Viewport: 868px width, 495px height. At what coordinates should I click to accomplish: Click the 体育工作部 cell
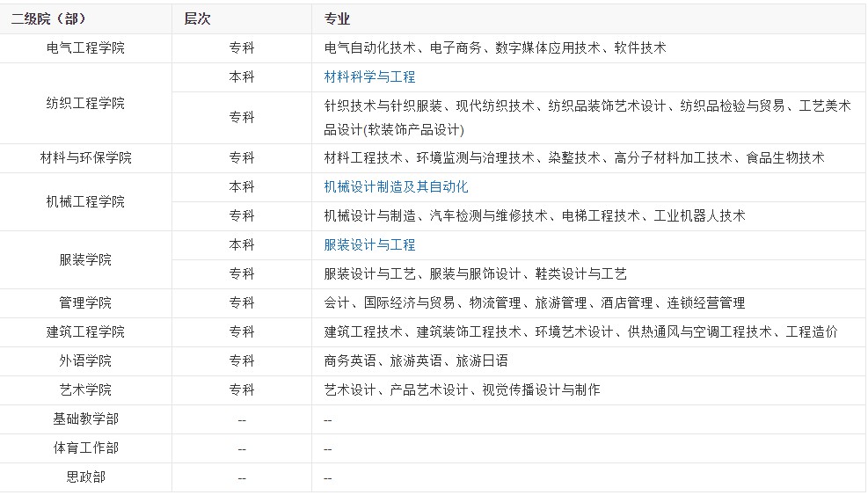click(85, 448)
